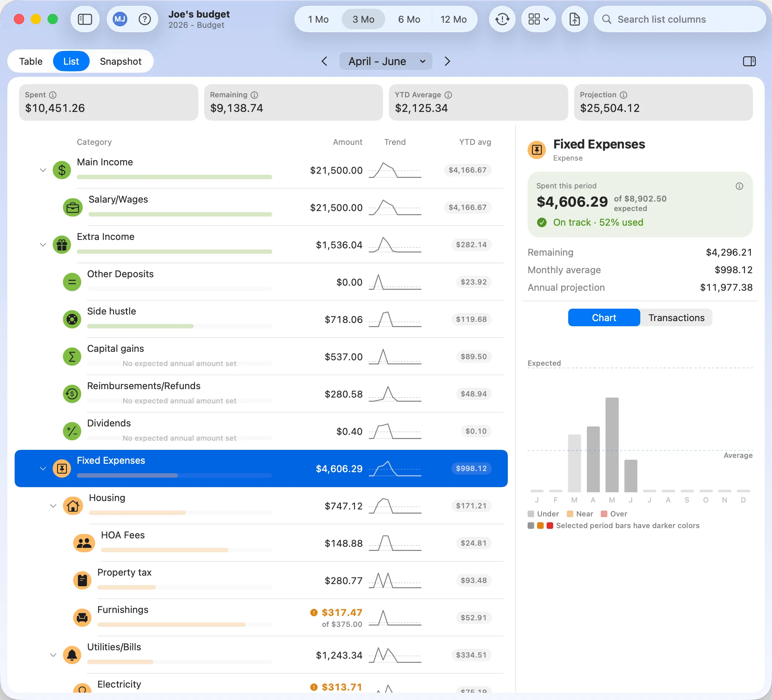Click the Salary/Wages briefcase icon
The height and width of the screenshot is (700, 772).
click(72, 207)
